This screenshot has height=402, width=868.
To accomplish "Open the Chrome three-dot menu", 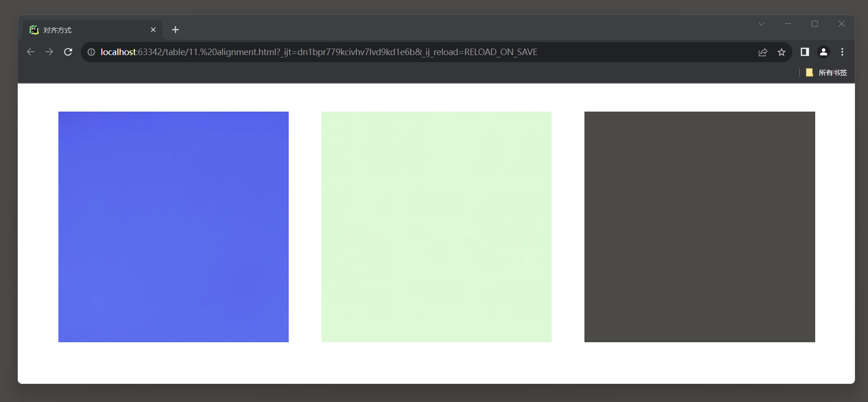I will pos(842,52).
